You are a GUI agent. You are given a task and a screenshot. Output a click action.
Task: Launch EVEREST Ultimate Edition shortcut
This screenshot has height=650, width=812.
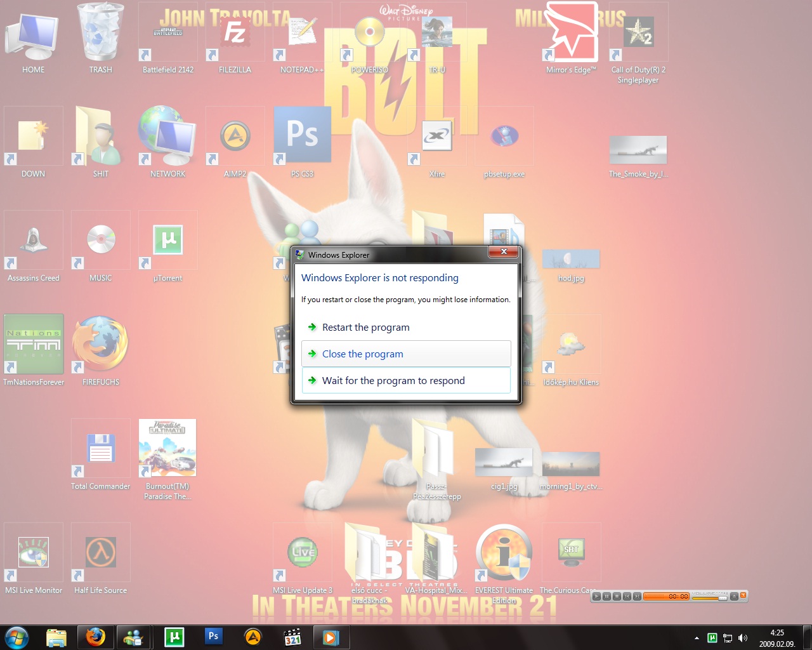click(504, 564)
